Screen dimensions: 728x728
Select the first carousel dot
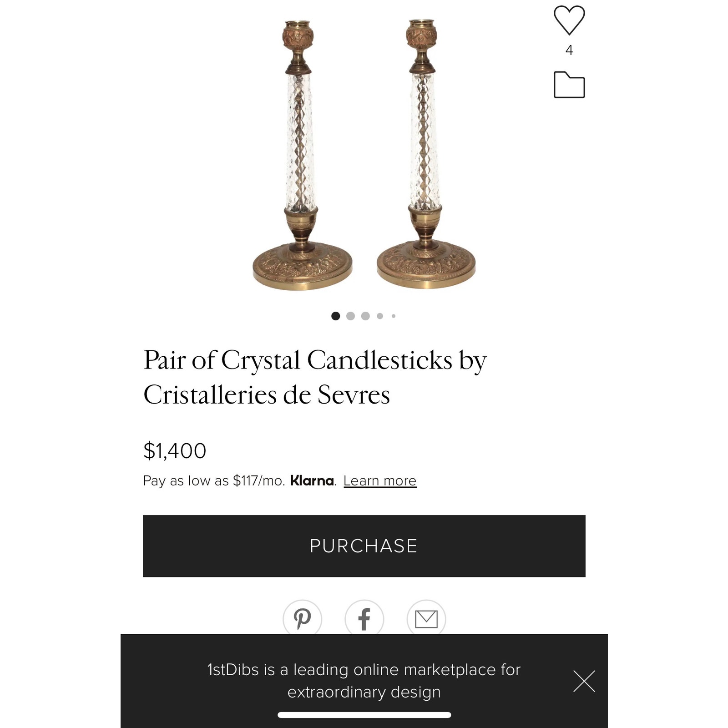point(336,316)
